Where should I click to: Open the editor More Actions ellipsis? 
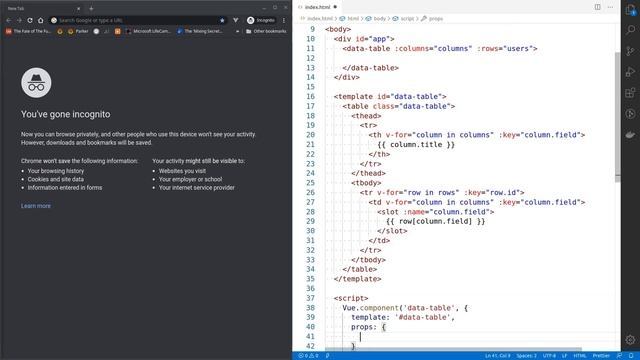tap(610, 7)
